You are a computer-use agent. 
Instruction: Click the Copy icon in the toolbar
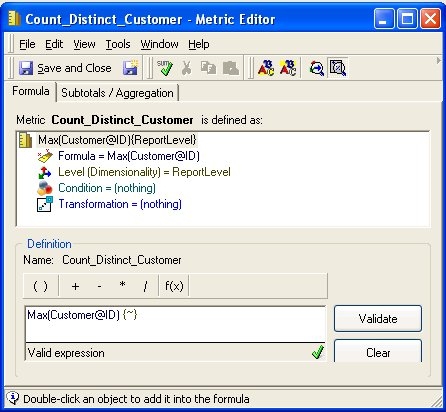[208, 68]
